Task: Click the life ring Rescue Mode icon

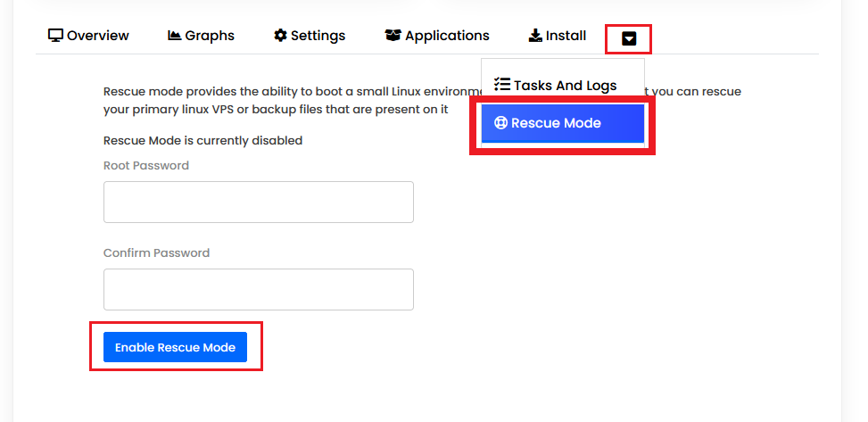Action: (500, 123)
